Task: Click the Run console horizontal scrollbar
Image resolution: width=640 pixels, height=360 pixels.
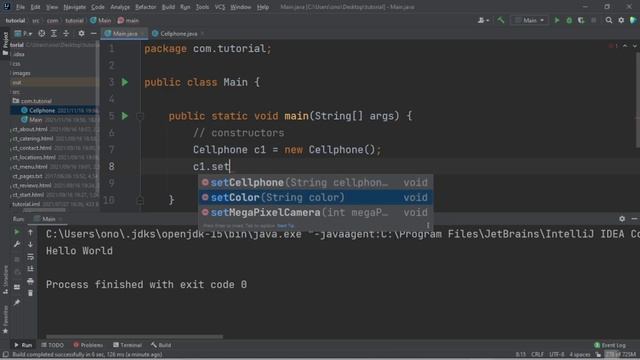Action: point(135,337)
